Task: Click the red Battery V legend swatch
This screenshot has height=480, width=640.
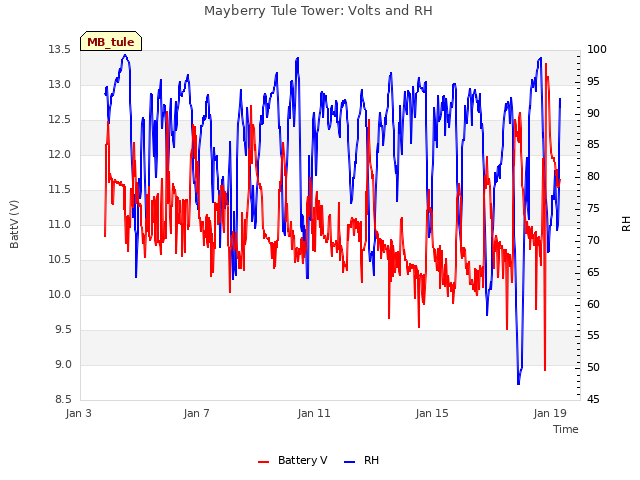Action: click(264, 462)
